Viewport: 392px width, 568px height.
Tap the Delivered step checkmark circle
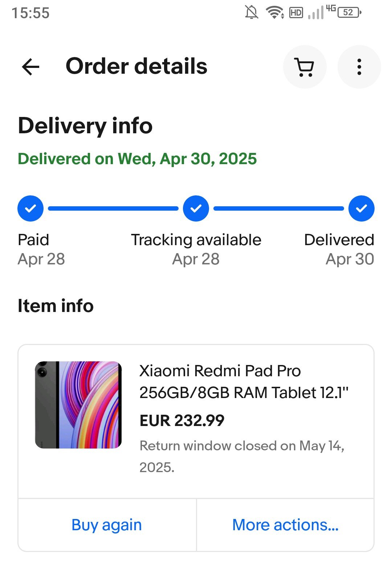tap(361, 208)
